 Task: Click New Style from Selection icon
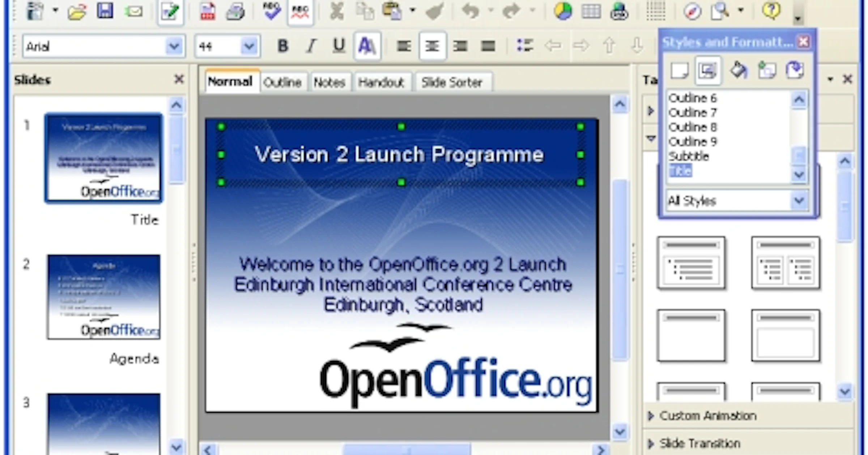pyautogui.click(x=767, y=70)
